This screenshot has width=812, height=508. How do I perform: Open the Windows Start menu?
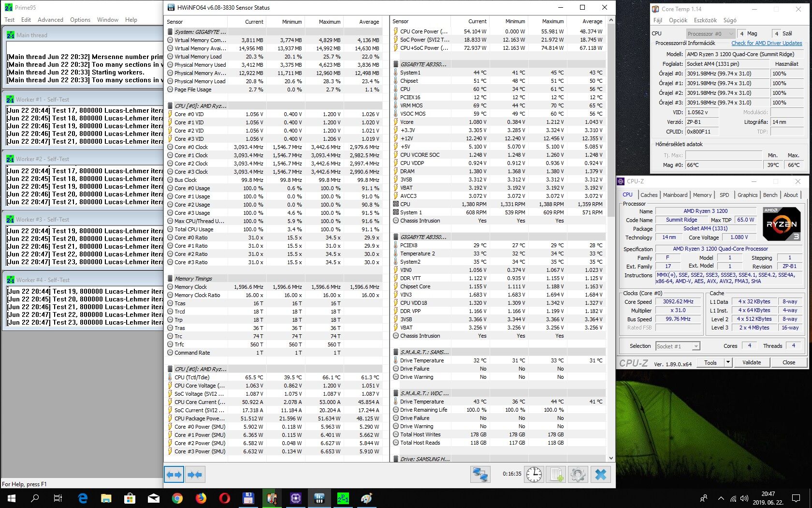pos(12,498)
